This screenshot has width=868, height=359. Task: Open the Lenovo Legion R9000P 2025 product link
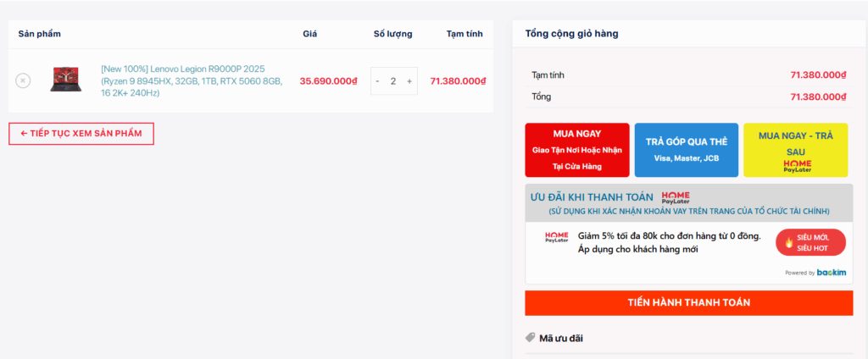pos(192,80)
